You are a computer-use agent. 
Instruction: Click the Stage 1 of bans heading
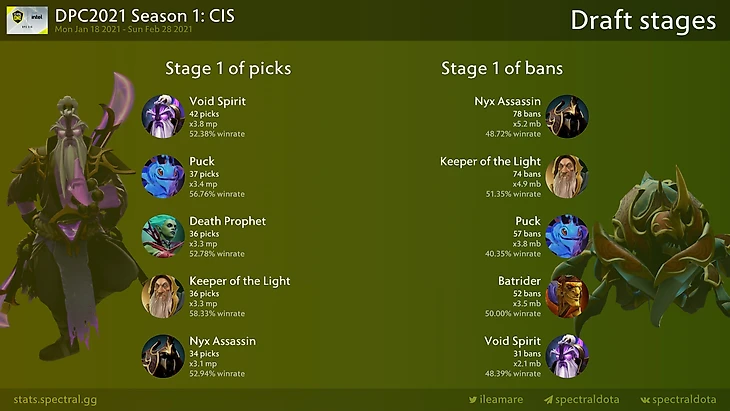[x=501, y=69]
